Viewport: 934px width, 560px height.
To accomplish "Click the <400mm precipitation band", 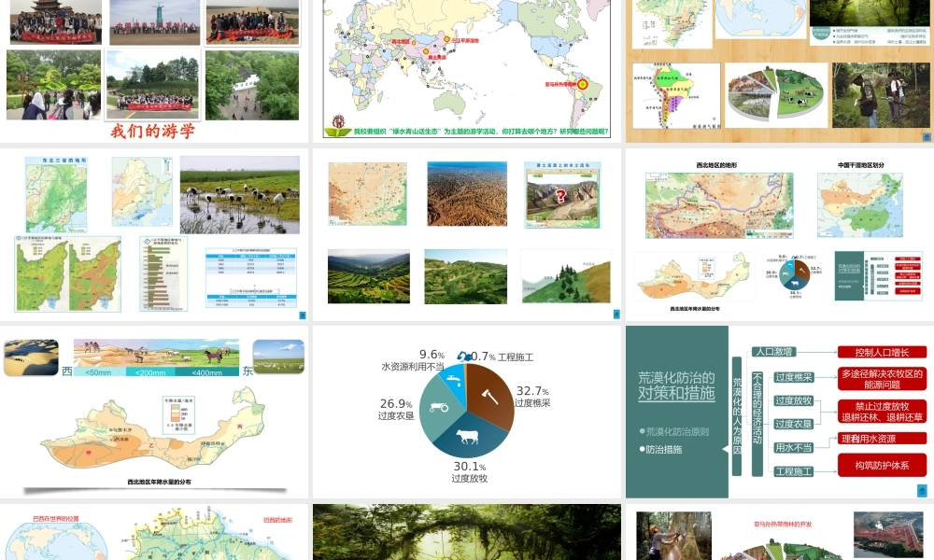I will click(207, 372).
